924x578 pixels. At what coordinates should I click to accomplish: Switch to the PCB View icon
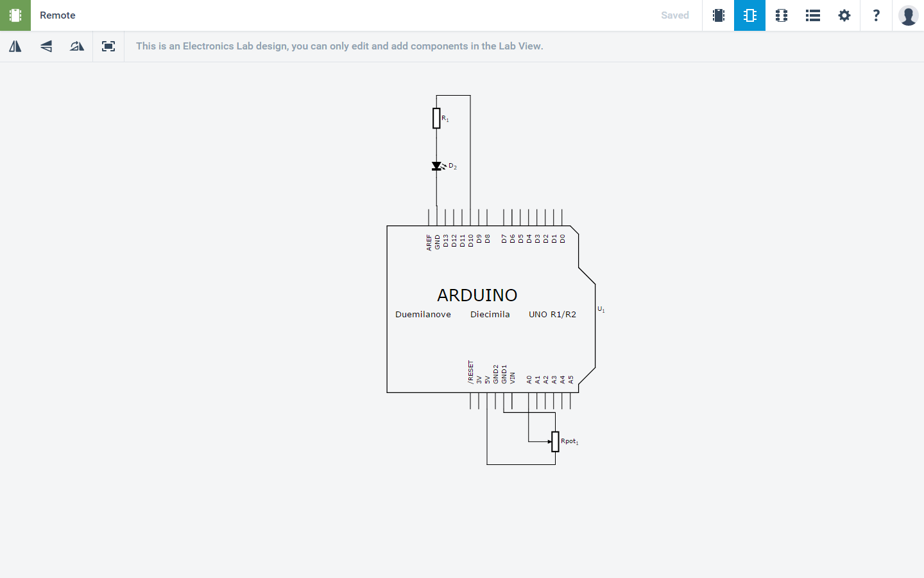pos(782,15)
